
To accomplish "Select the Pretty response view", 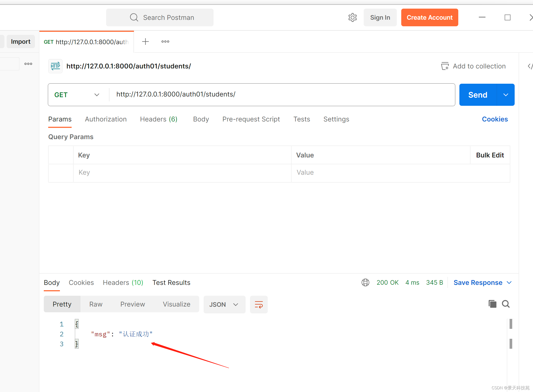I will point(62,304).
